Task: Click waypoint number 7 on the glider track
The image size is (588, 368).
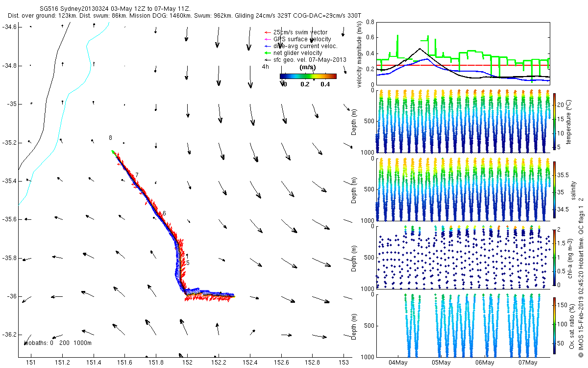Action: [137, 175]
